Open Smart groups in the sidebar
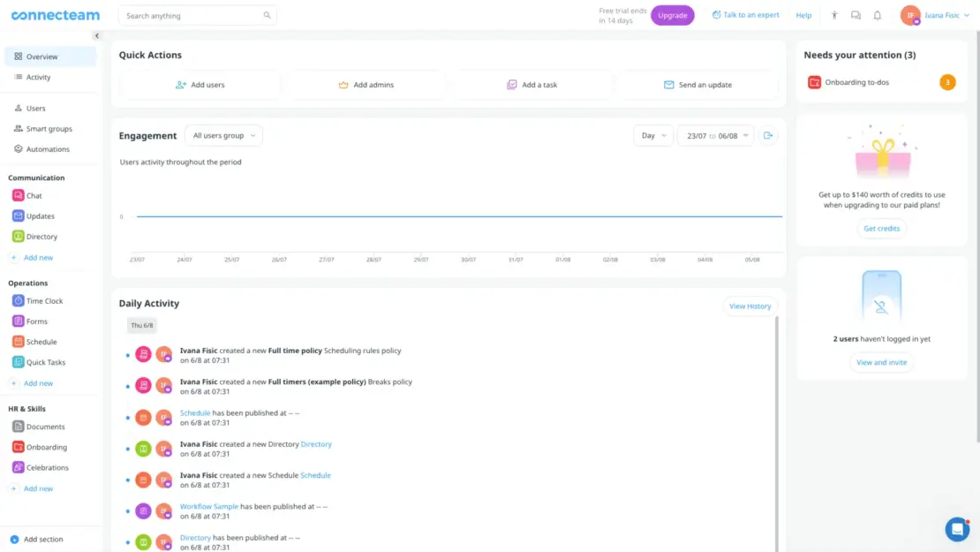Viewport: 980px width, 552px height. pyautogui.click(x=50, y=129)
